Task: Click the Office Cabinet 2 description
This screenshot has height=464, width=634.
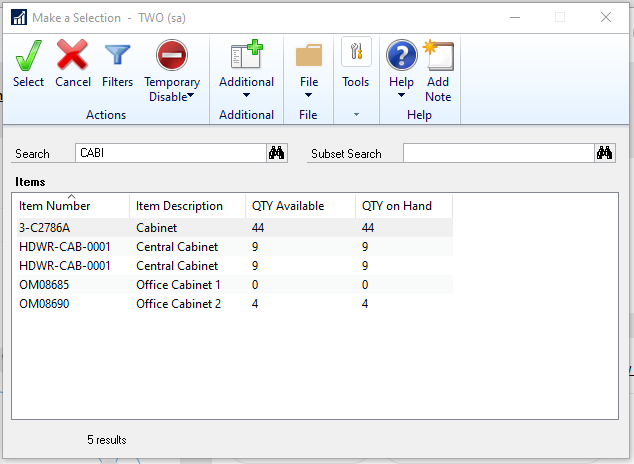Action: tap(178, 304)
